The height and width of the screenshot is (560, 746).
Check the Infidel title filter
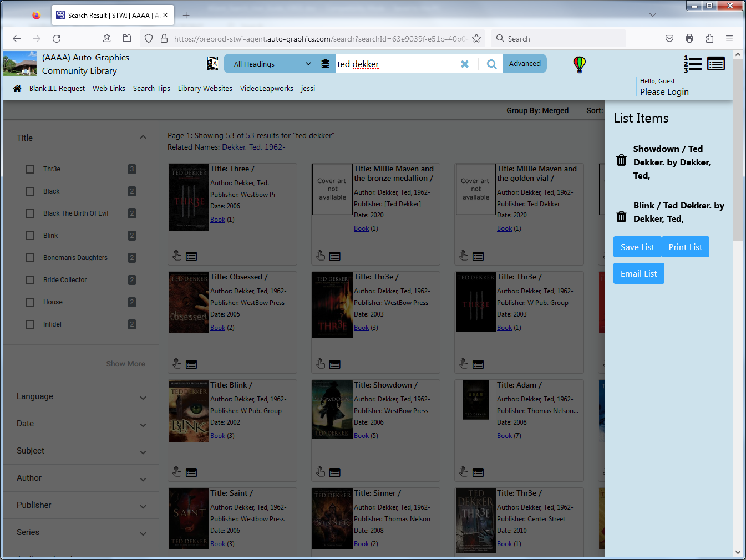pos(30,324)
